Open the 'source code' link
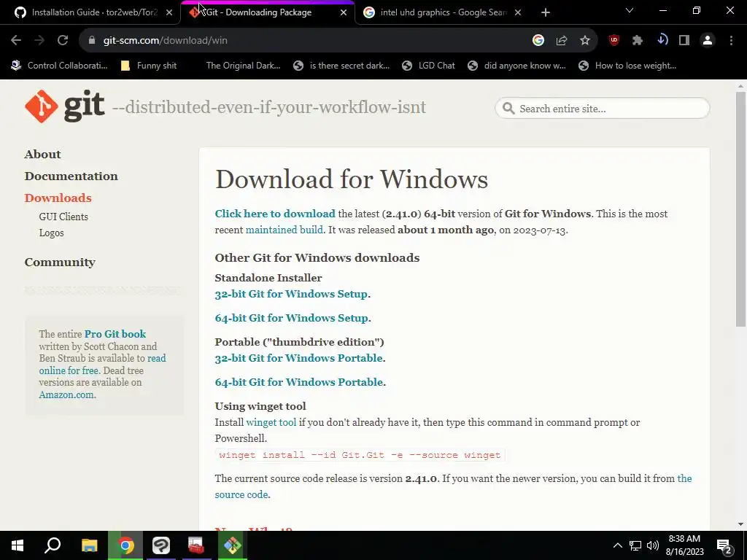The image size is (747, 560). coord(241,495)
